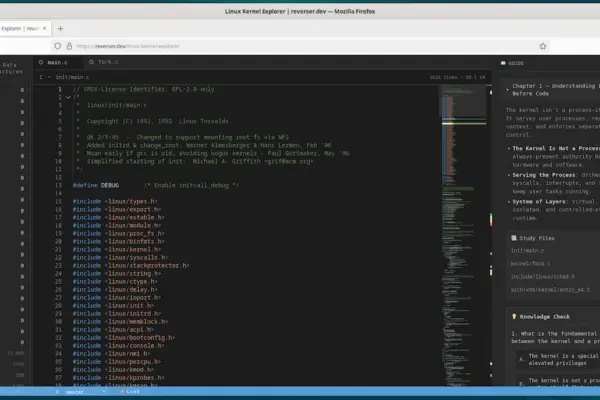Open the Linux Kernel Explorer Firefox tab
The image size is (600, 400).
point(23,28)
